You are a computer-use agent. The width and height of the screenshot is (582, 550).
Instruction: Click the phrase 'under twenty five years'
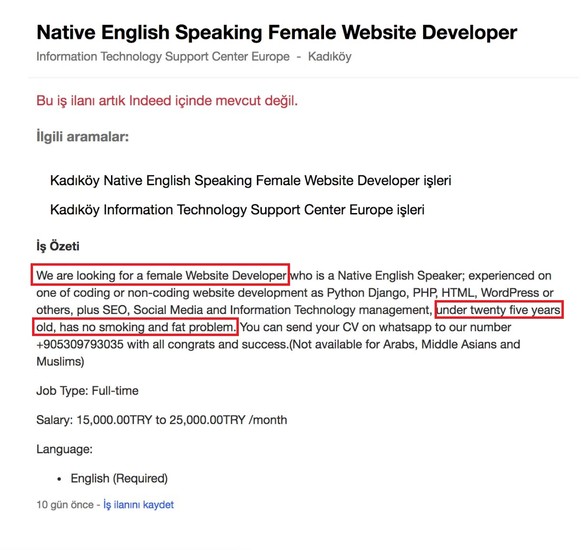[499, 310]
